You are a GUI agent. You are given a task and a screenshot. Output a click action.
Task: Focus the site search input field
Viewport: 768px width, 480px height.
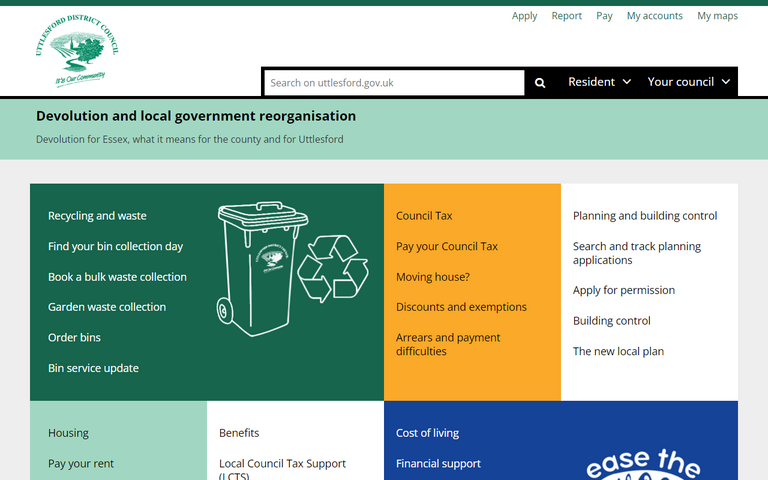click(x=394, y=83)
